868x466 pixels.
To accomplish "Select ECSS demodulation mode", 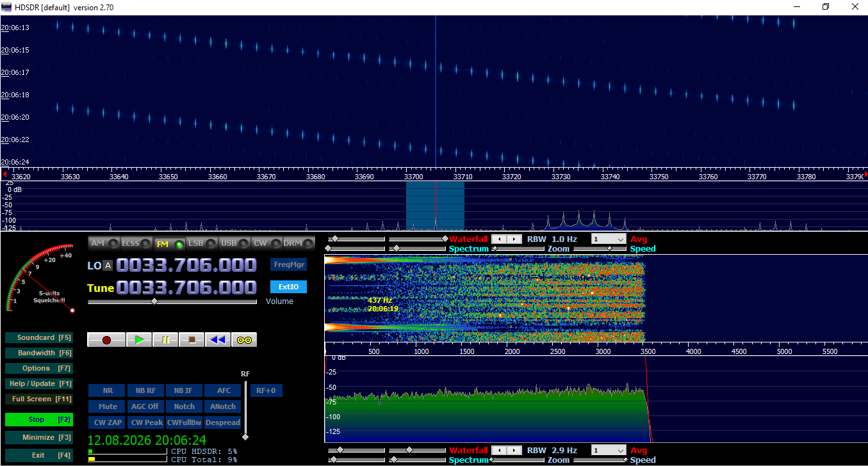I will tap(137, 243).
